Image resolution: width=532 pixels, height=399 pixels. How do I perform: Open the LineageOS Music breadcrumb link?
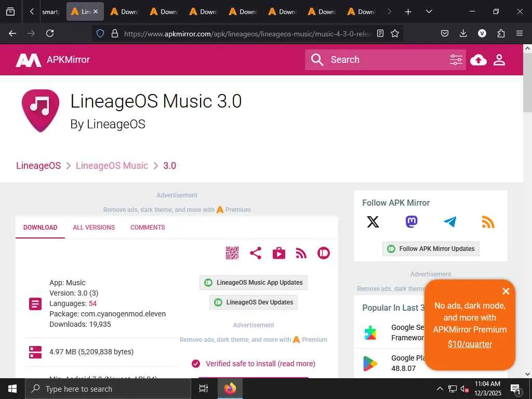click(112, 166)
